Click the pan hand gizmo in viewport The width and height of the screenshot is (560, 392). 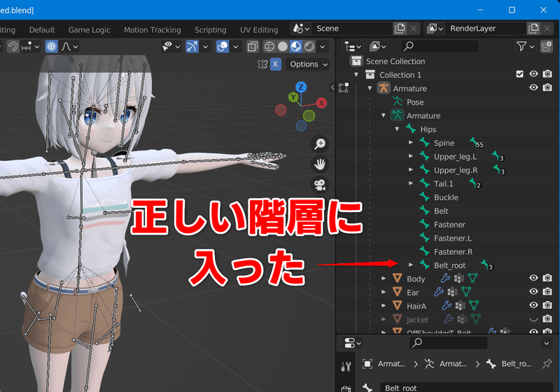coord(320,164)
